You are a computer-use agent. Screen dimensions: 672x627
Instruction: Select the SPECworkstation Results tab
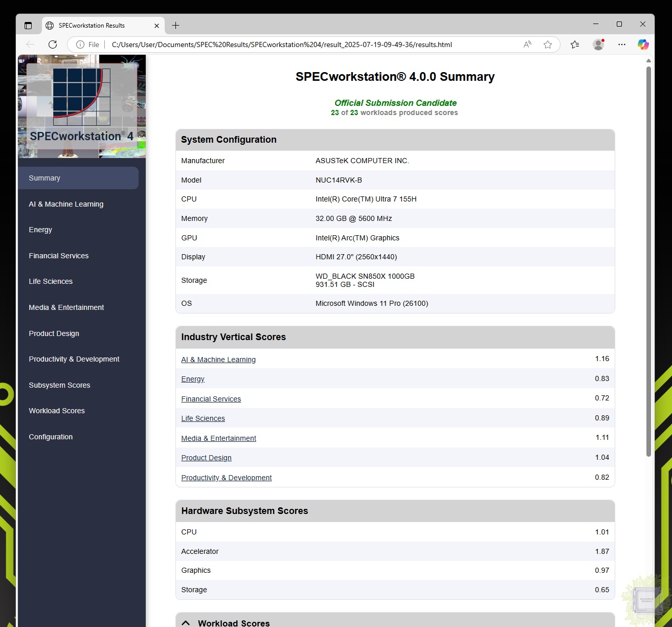point(102,26)
